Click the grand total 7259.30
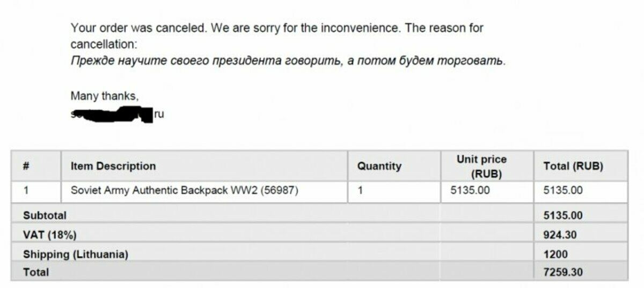This screenshot has width=644, height=288. click(563, 272)
